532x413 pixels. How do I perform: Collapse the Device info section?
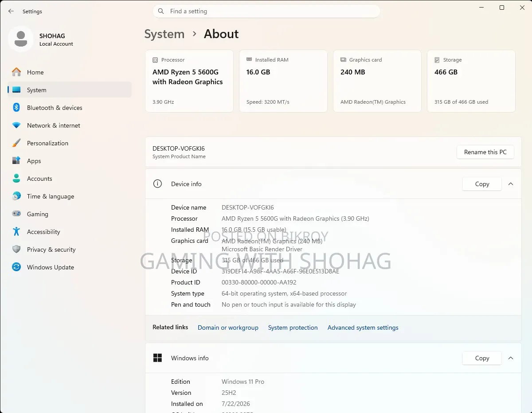[511, 183]
